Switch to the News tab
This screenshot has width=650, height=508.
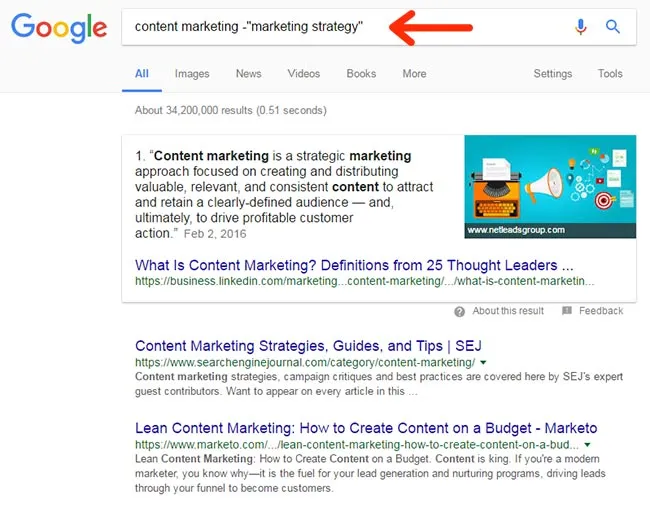(x=248, y=74)
